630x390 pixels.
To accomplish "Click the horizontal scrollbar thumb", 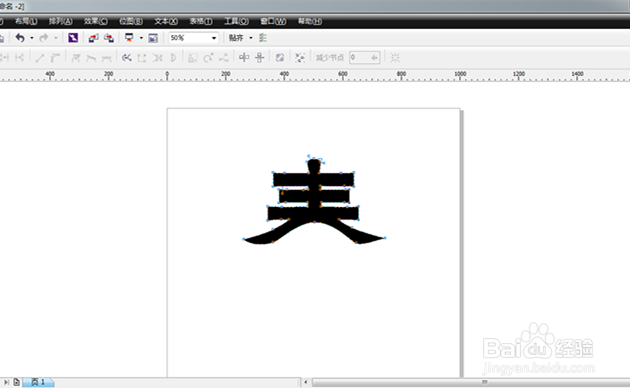I will click(x=471, y=382).
